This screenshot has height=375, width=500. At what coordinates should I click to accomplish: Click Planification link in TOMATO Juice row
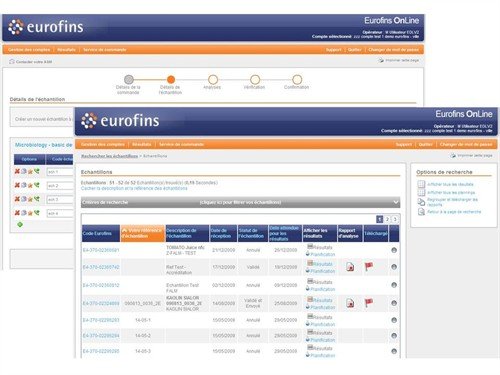pos(323,255)
